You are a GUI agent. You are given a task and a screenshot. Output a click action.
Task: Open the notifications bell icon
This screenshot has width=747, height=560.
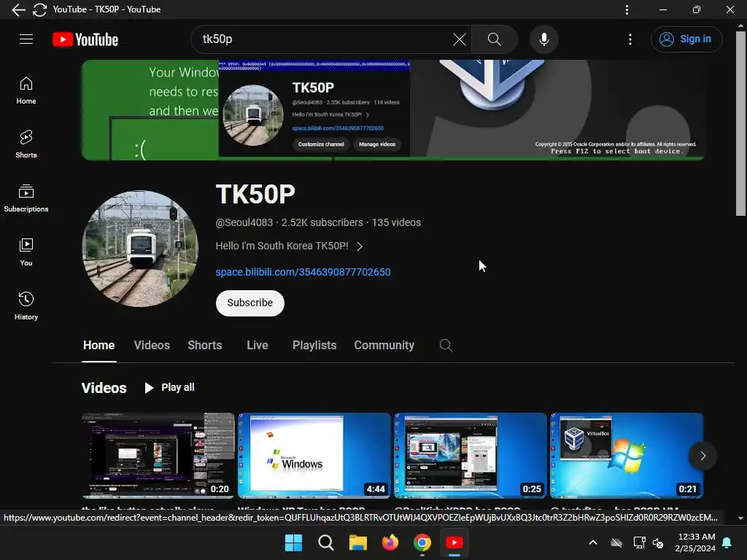tap(727, 542)
